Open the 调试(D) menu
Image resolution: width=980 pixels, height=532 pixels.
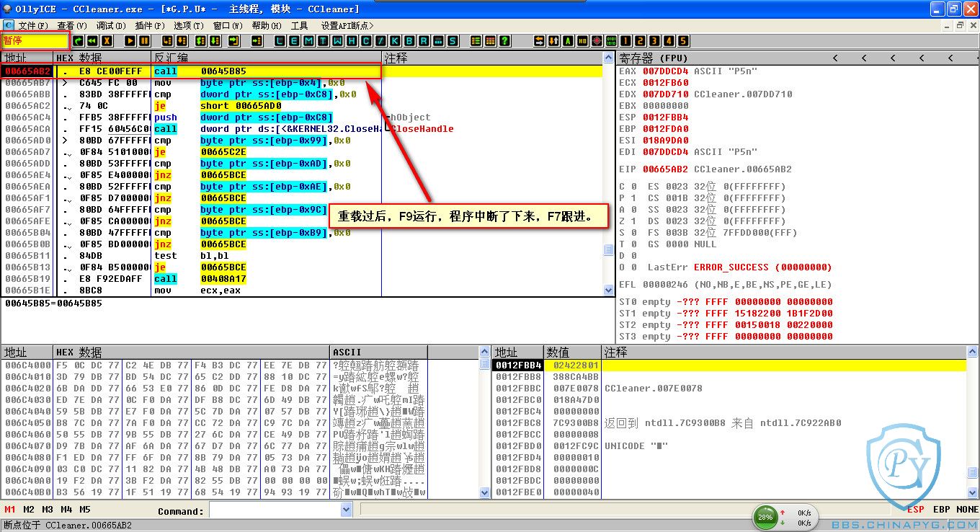click(x=111, y=26)
